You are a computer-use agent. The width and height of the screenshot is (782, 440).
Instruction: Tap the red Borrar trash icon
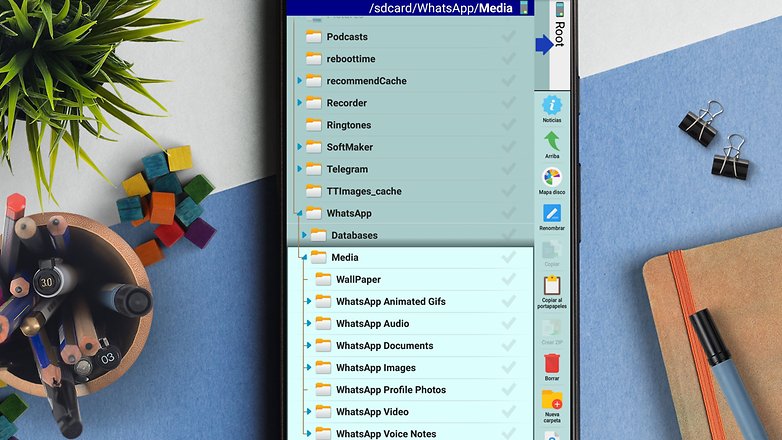point(552,364)
